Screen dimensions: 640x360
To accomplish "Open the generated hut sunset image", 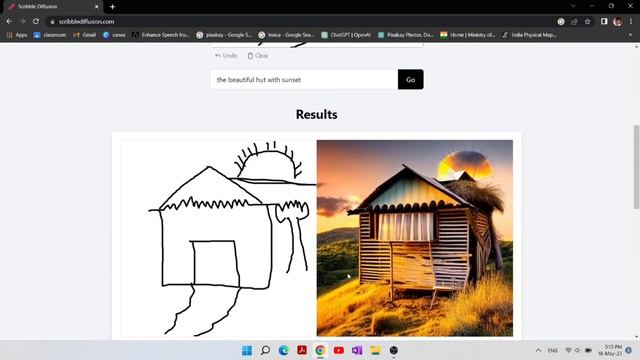I will (x=415, y=238).
